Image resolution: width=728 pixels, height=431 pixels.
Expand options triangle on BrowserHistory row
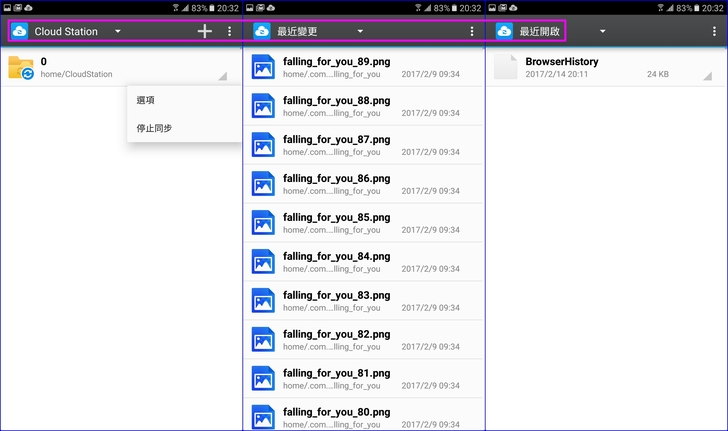click(x=708, y=76)
